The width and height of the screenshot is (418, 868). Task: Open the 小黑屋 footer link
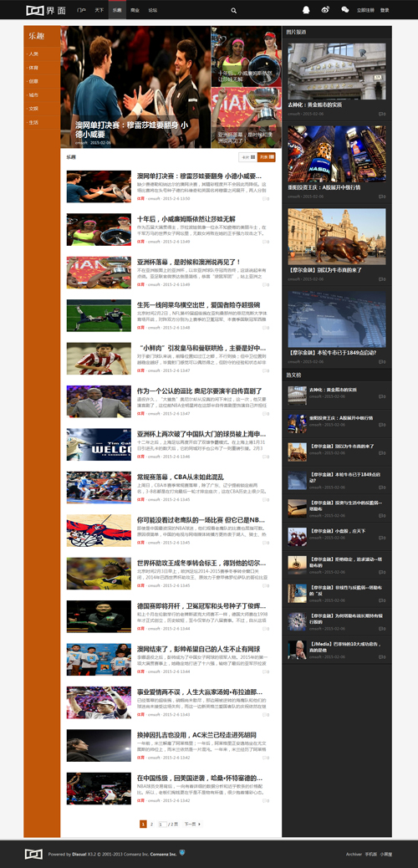[x=386, y=854]
